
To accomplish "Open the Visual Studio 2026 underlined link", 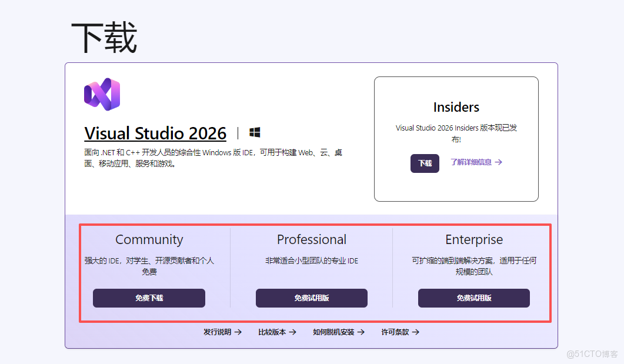I will pos(155,133).
